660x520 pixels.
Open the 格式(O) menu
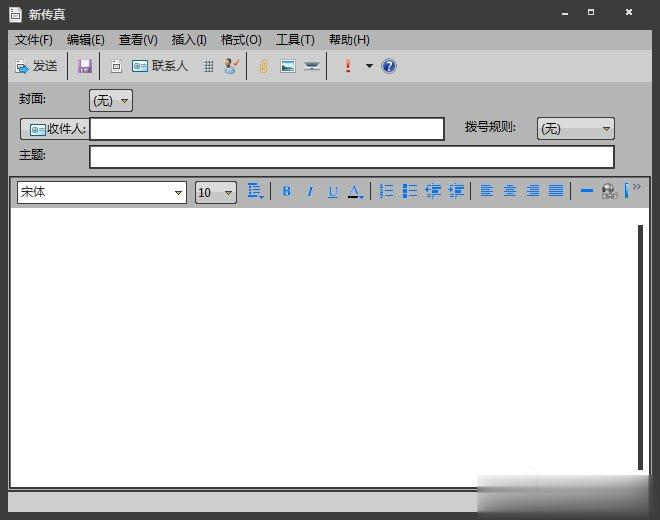click(241, 40)
